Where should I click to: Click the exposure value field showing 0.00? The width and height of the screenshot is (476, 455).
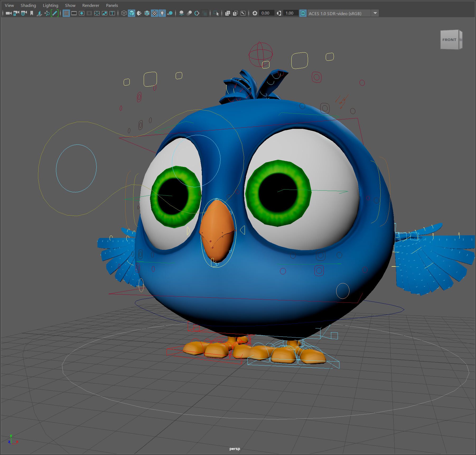point(265,13)
